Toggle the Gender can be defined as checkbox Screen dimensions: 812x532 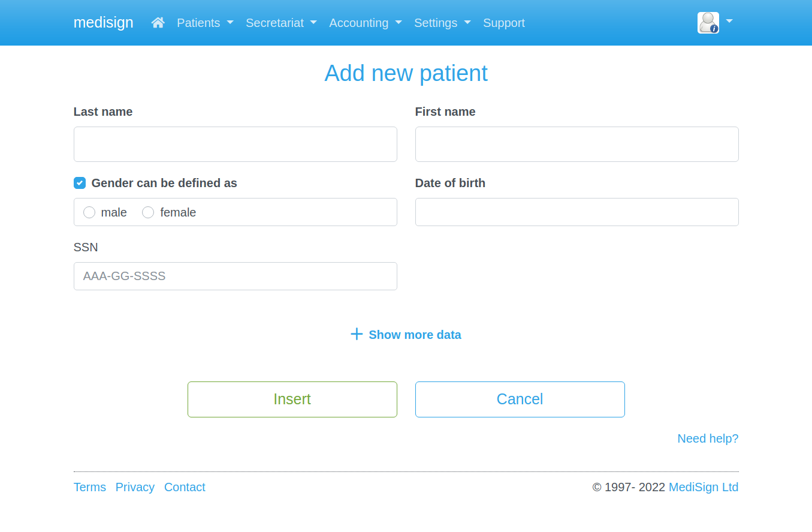80,183
